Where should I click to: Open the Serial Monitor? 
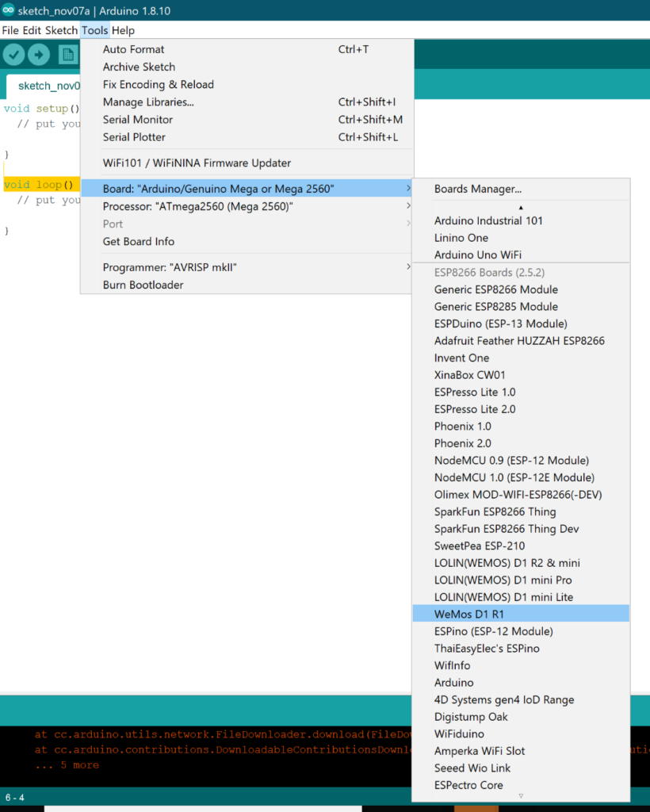[x=247, y=120]
